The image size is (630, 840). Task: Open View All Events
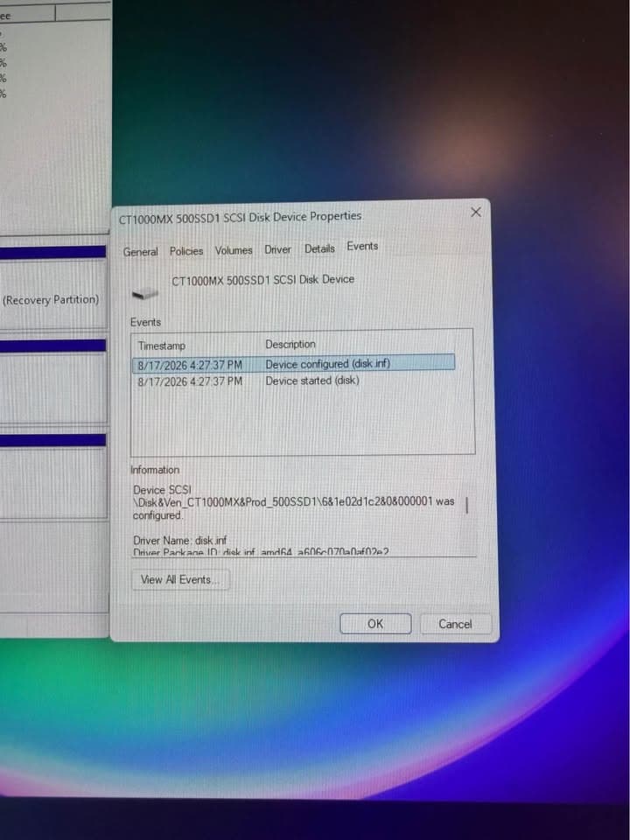pyautogui.click(x=180, y=579)
